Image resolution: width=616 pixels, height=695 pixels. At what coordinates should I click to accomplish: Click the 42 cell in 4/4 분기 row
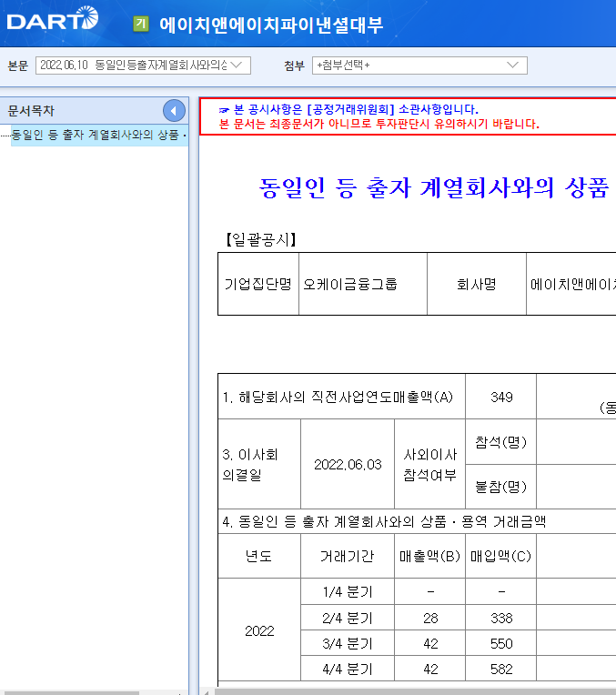430,669
